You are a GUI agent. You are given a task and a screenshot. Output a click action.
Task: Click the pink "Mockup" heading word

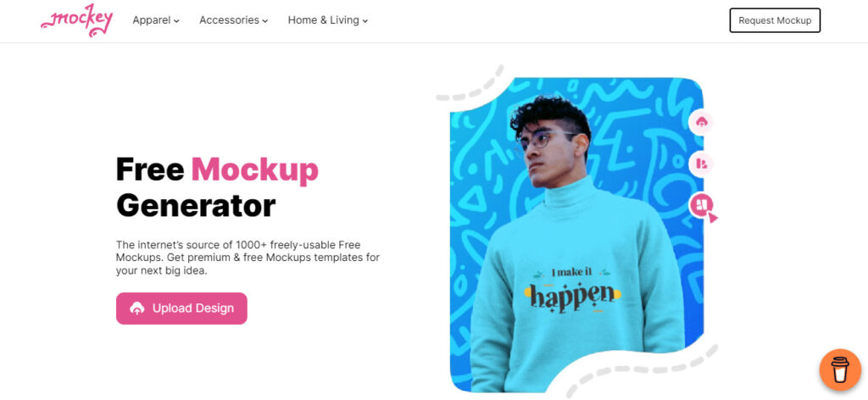[x=254, y=169]
